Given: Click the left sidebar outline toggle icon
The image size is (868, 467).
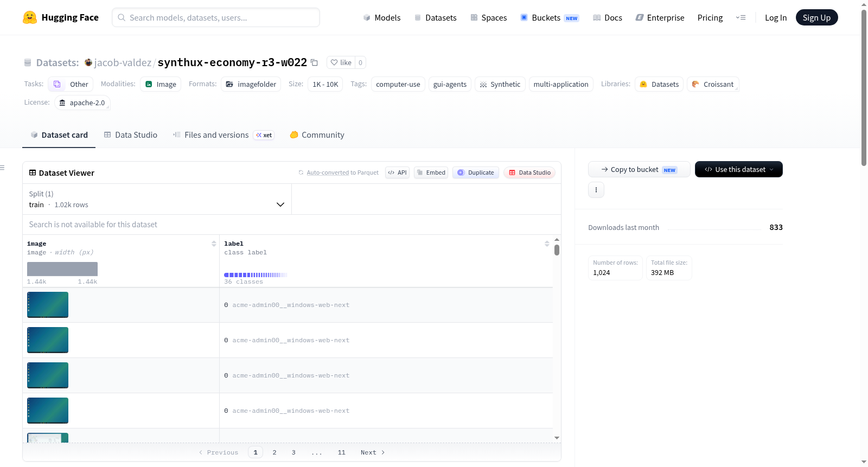Looking at the screenshot, I should (2, 168).
